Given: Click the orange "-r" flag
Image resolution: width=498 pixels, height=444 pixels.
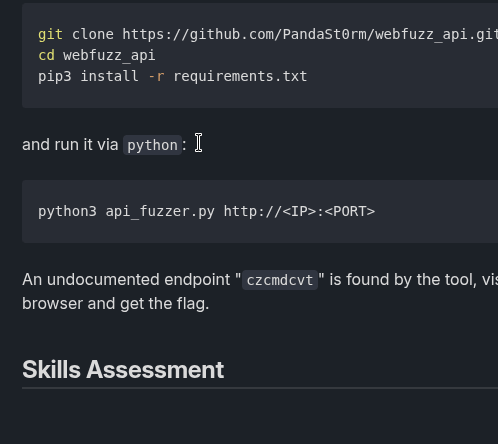Looking at the screenshot, I should click(156, 77).
